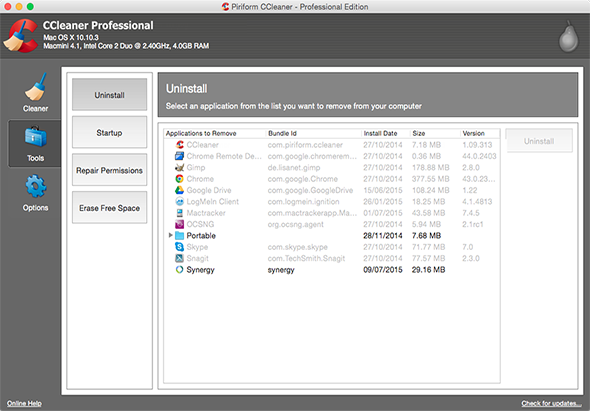Open the Repair Permissions tab
Screen dimensions: 590x411
click(x=109, y=170)
